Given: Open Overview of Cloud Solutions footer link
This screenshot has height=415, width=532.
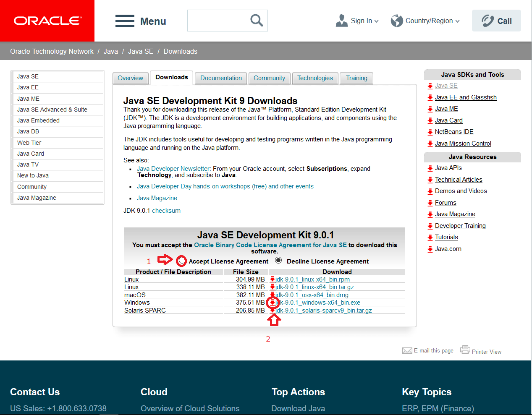Looking at the screenshot, I should coord(190,408).
